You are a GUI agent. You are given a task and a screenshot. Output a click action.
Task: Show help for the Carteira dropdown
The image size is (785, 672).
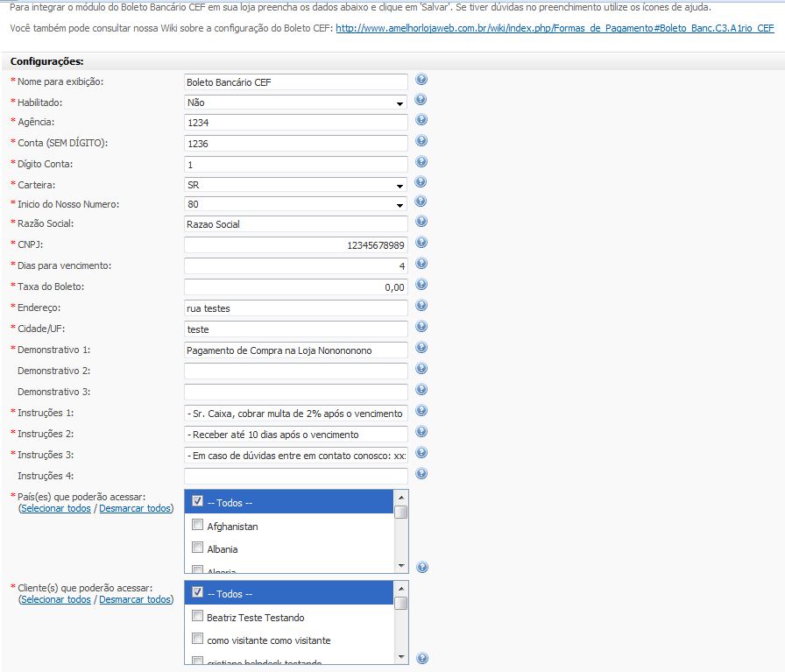point(421,181)
